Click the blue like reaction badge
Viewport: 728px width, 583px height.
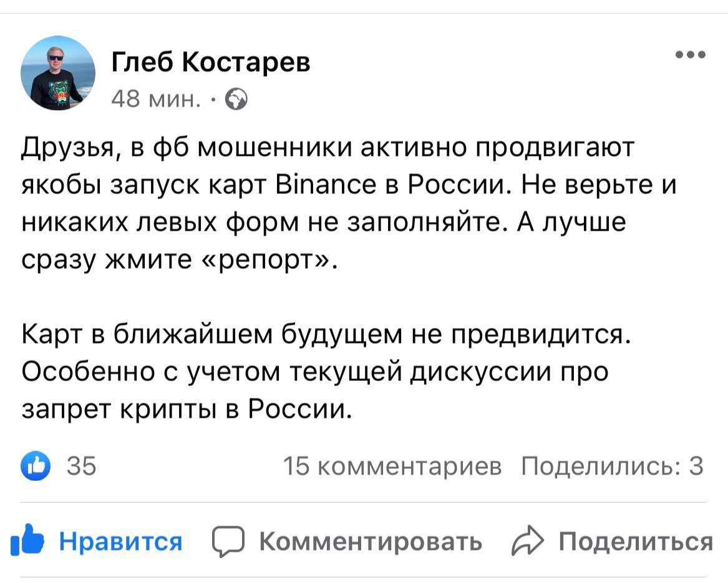click(36, 466)
